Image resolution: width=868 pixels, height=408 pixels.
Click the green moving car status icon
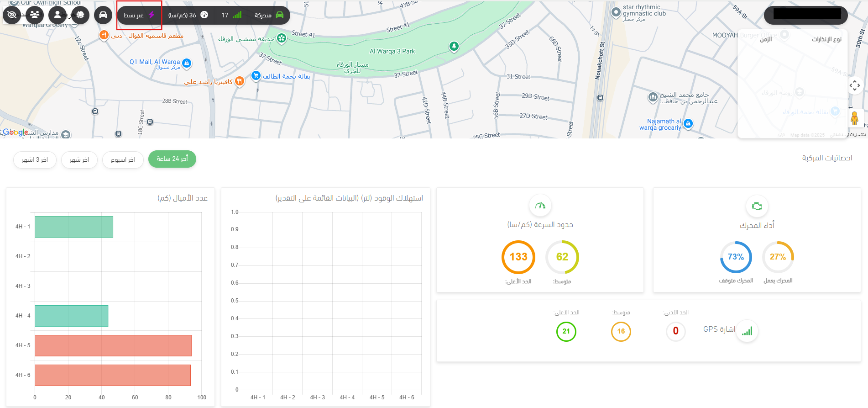coord(280,15)
